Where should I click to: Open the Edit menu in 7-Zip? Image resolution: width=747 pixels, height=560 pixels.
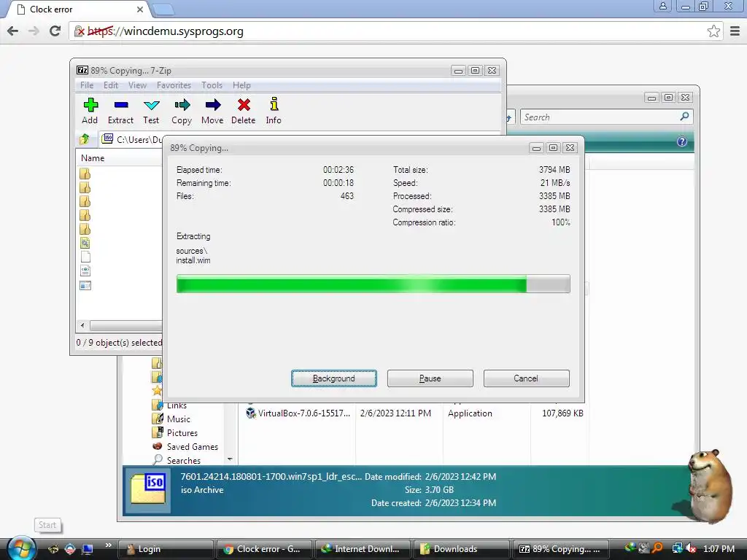click(111, 85)
